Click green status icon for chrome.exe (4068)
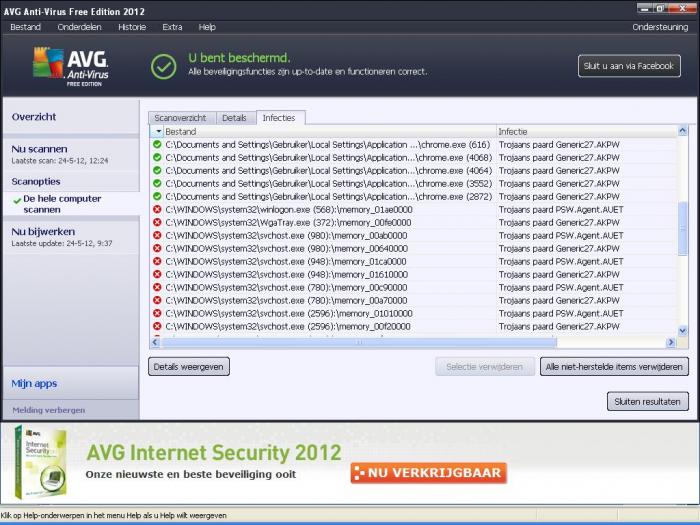Image resolution: width=700 pixels, height=525 pixels. (157, 157)
